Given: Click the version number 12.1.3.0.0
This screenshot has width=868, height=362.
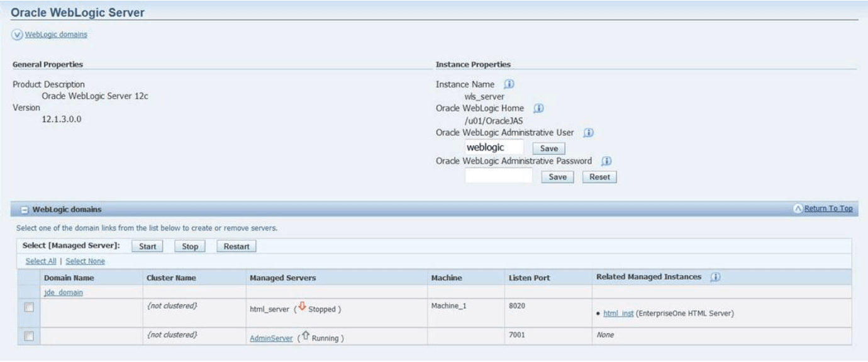Looking at the screenshot, I should (60, 120).
